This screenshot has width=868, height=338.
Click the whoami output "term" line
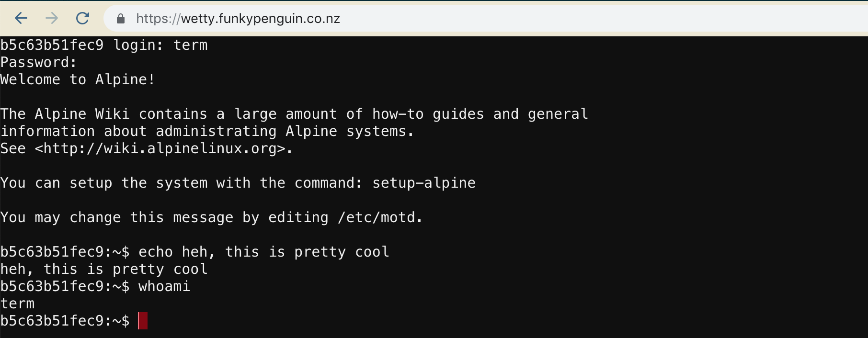[18, 304]
